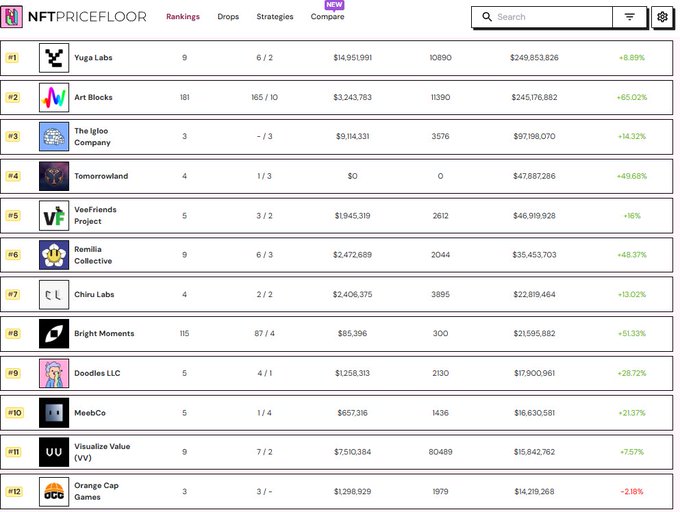
Task: Click the Visualize Value logo thumbnail
Action: tap(54, 452)
